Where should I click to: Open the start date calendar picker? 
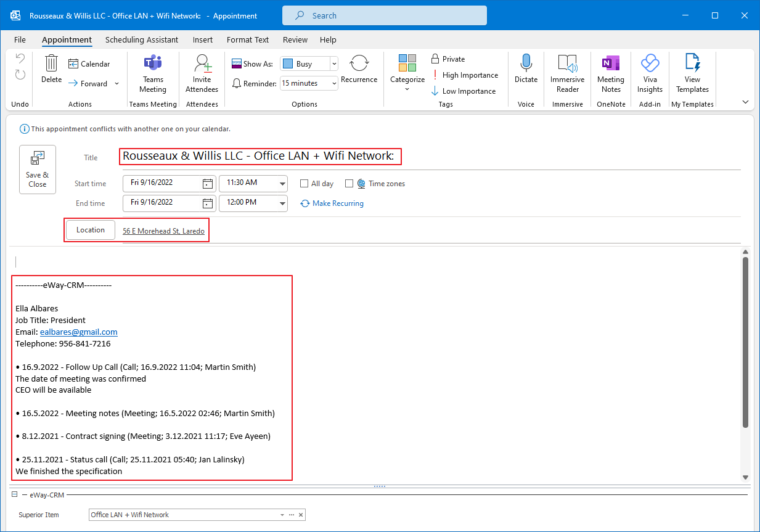click(x=208, y=183)
